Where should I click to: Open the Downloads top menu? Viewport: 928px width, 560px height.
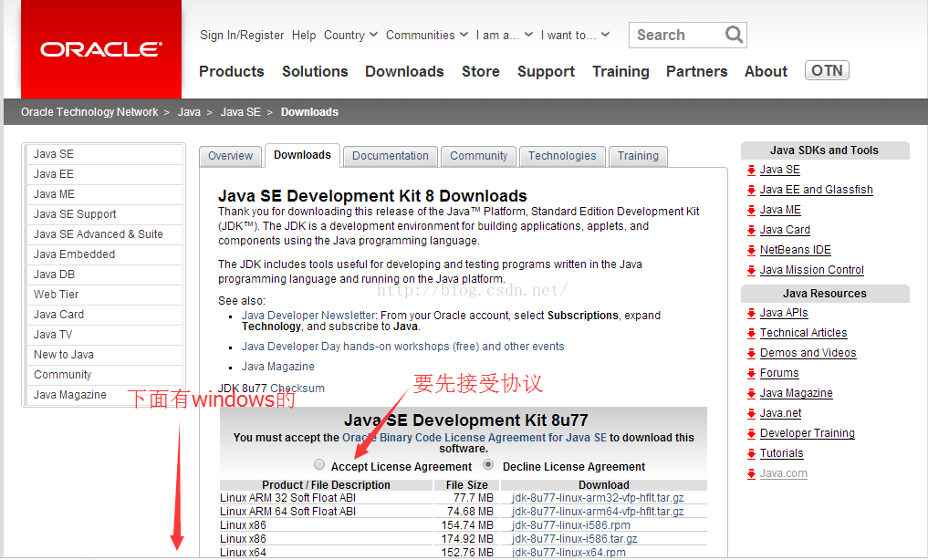(x=404, y=71)
